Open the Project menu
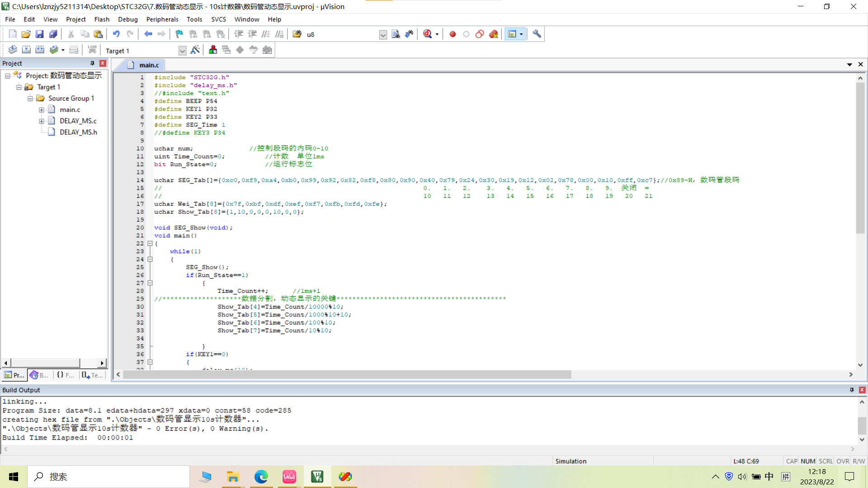The image size is (868, 488). click(75, 19)
